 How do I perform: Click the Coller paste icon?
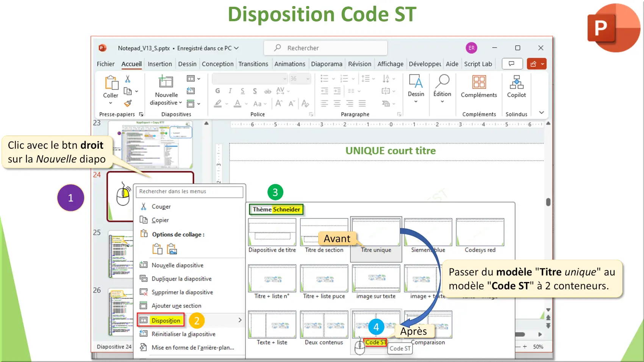click(111, 83)
